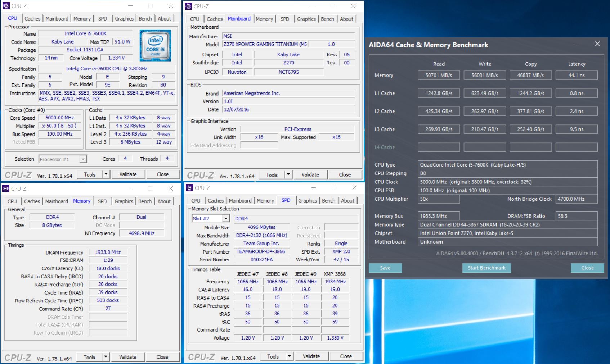Click the DRAM:FSB Ratio value 58:3

(x=577, y=216)
